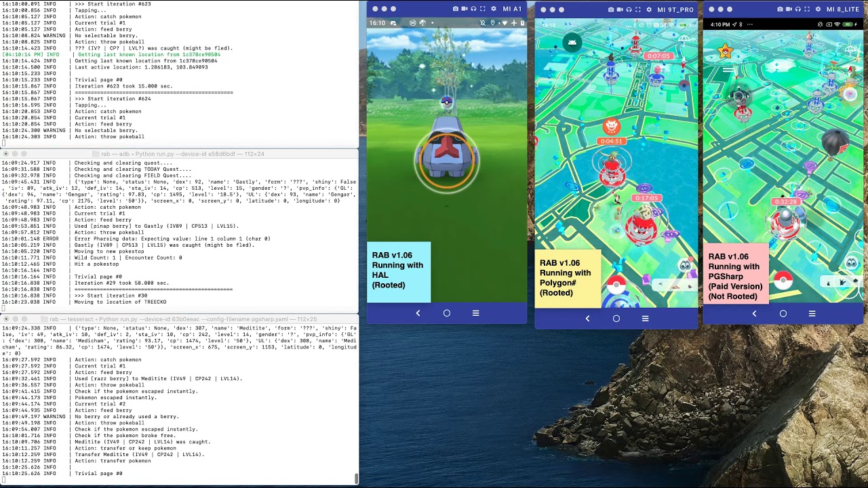Viewport: 868px width, 488px height.
Task: Open settings gear in MI 8_LITE titlebar
Action: (x=818, y=9)
